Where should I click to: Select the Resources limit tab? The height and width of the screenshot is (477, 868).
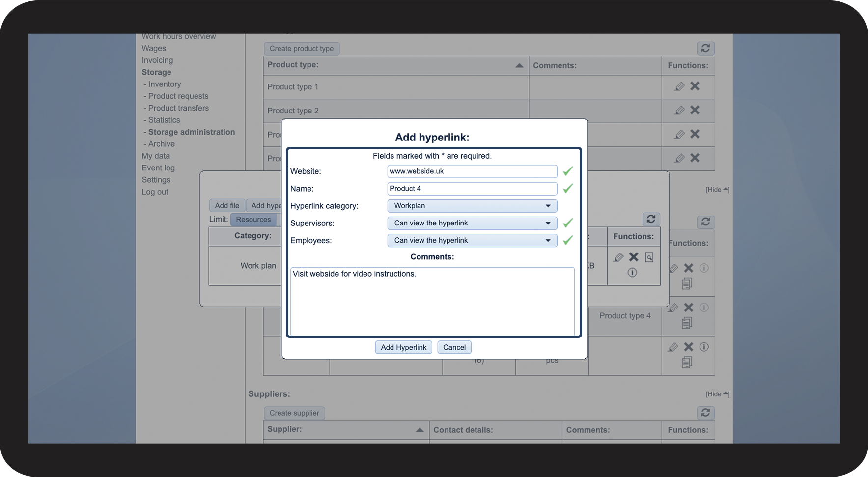click(x=253, y=220)
